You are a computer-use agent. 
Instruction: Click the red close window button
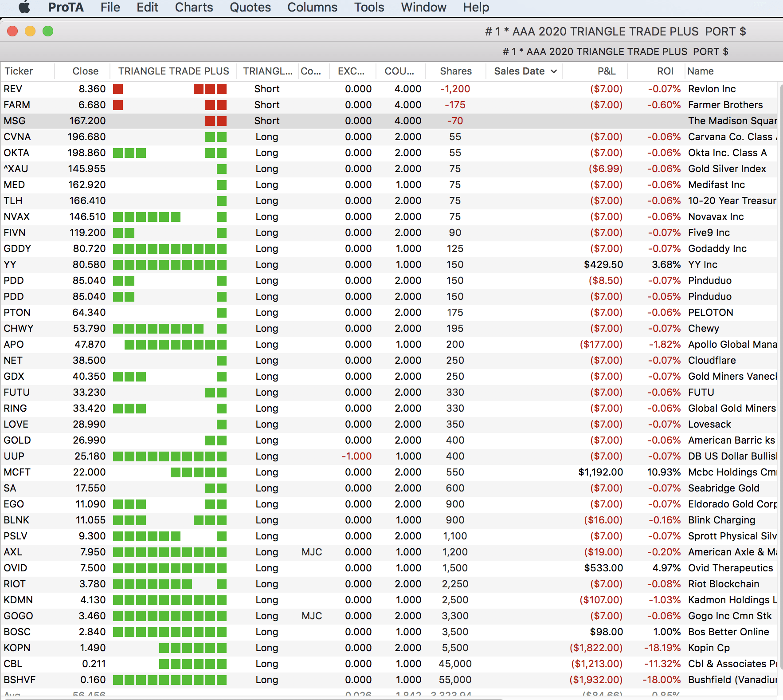click(12, 31)
